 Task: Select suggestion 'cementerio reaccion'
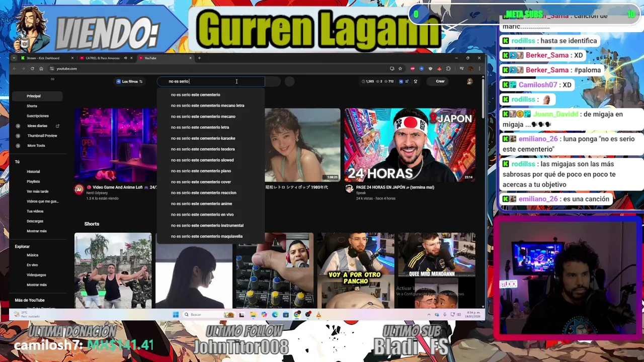pyautogui.click(x=211, y=193)
